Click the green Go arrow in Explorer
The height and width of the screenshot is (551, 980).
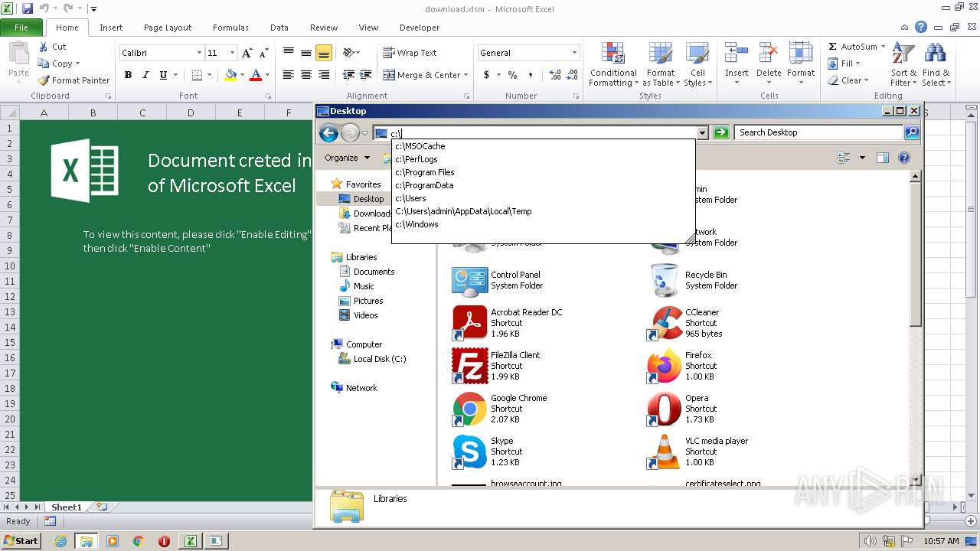click(x=721, y=132)
